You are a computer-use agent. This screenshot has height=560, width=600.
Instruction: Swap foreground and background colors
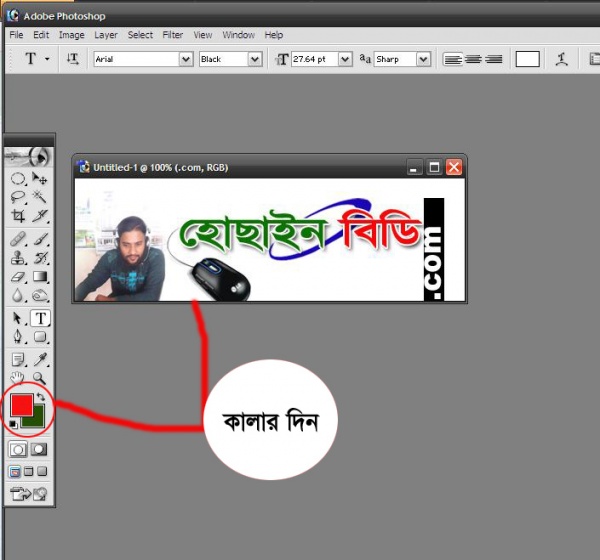tap(41, 397)
